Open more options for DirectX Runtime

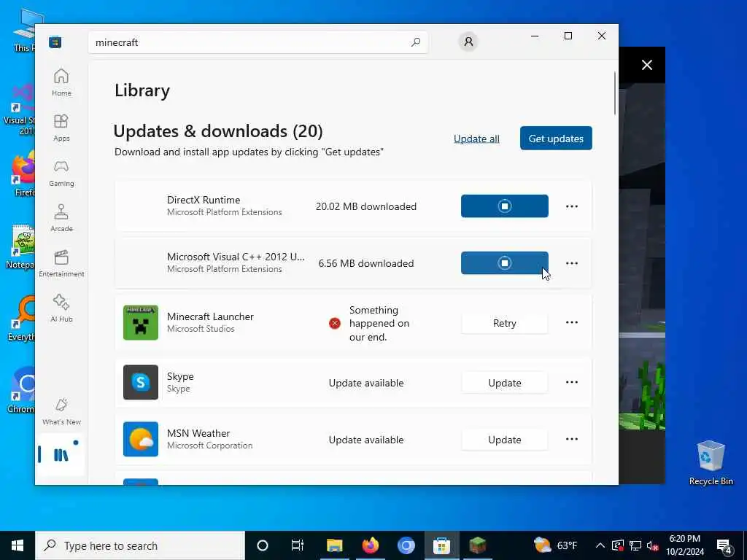tap(572, 206)
